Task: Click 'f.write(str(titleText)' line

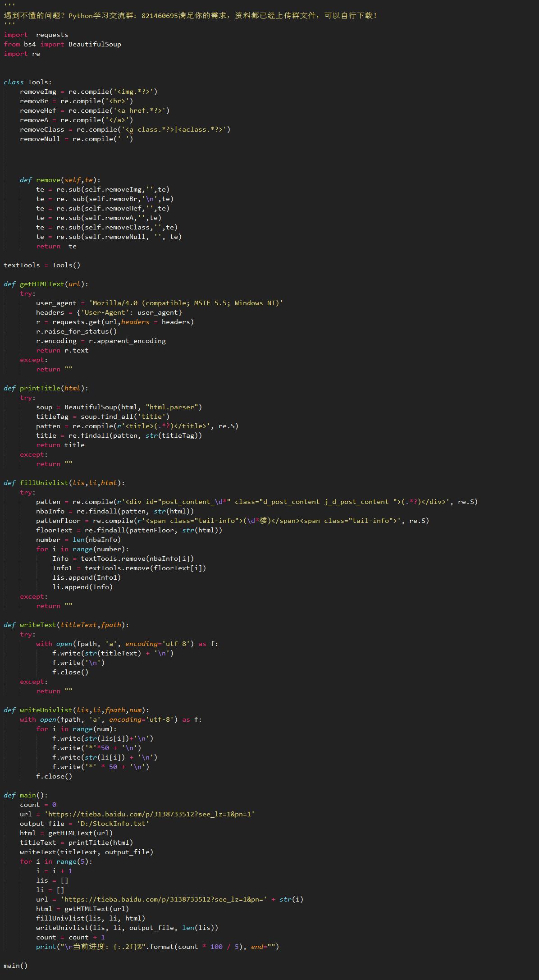Action: click(x=113, y=653)
